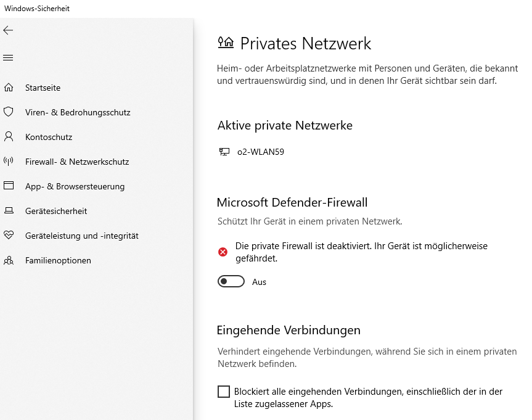Viewport: 532px width, 420px height.
Task: Click the Firewall- & Netzwerkschutz antenna icon
Action: 9,162
